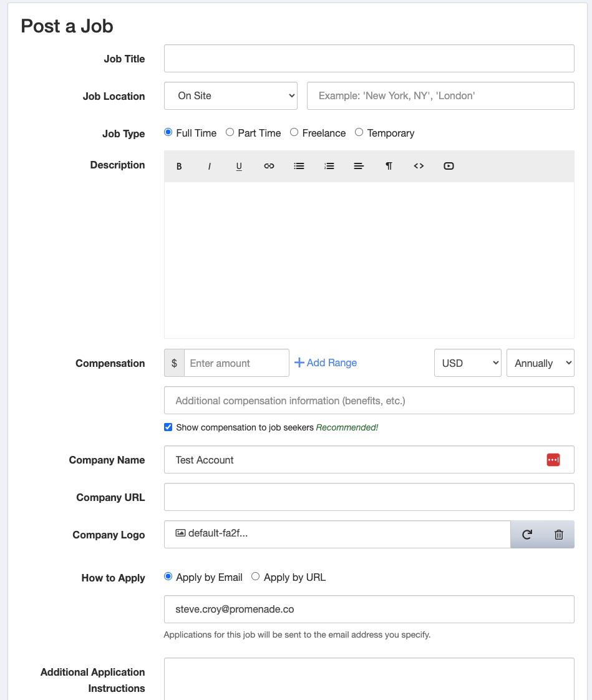
Task: Insert video embed in description
Action: coord(449,166)
